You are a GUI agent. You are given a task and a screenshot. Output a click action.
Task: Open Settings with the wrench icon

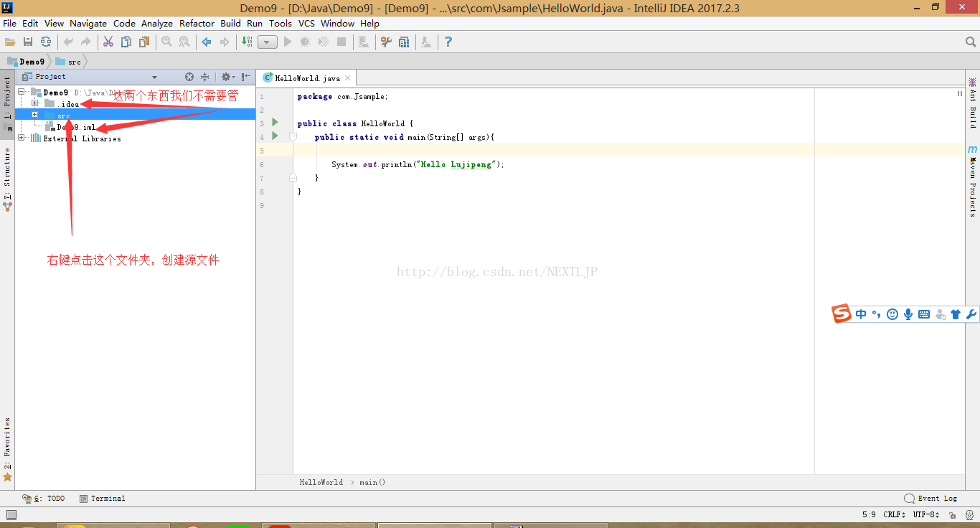tap(386, 42)
